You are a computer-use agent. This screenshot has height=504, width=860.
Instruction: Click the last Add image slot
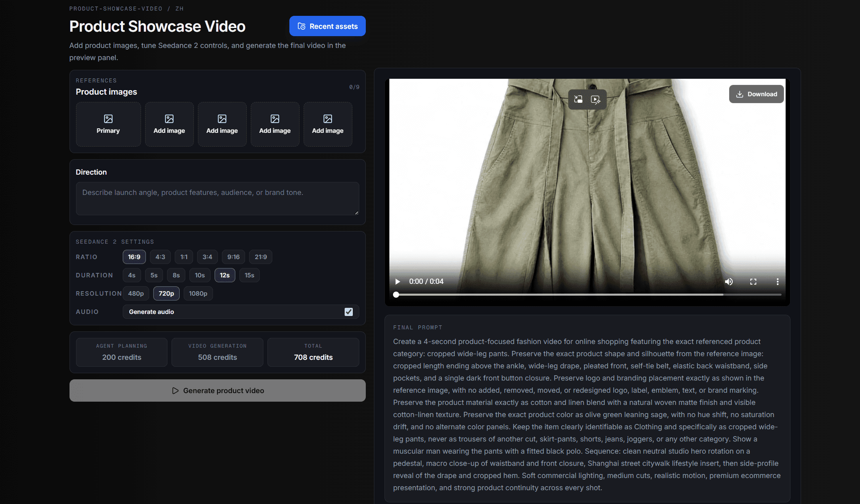click(328, 124)
